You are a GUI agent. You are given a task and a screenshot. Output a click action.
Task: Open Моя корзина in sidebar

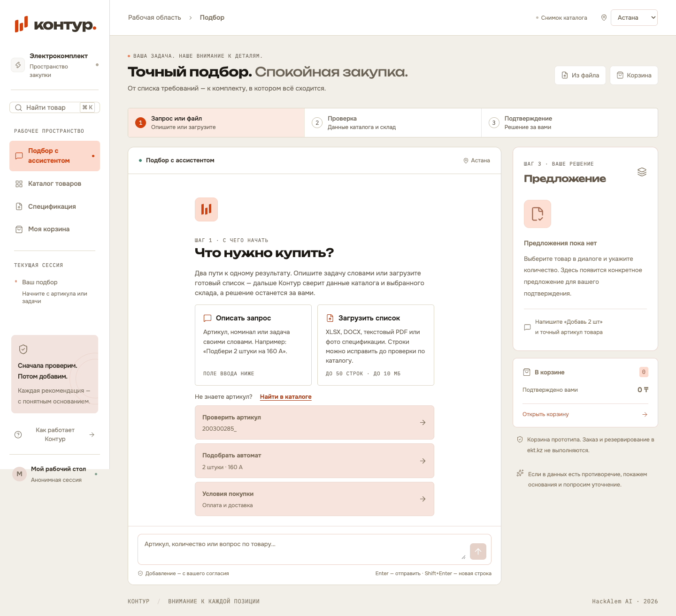pos(54,229)
